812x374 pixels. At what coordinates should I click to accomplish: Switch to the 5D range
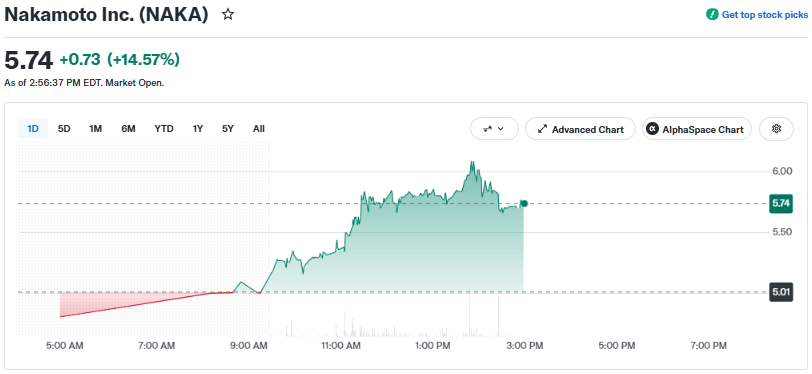point(64,129)
